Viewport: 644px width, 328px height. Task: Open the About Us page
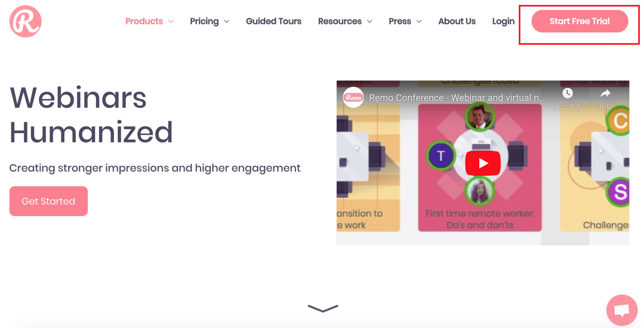[457, 21]
